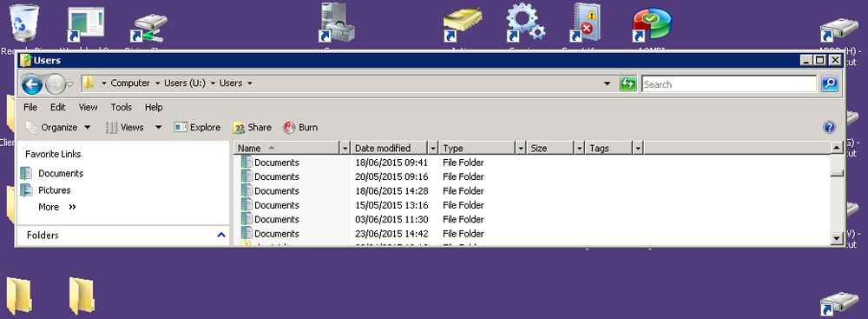Open the recent pages arrow beside Forward
The width and height of the screenshot is (868, 319).
(x=69, y=85)
